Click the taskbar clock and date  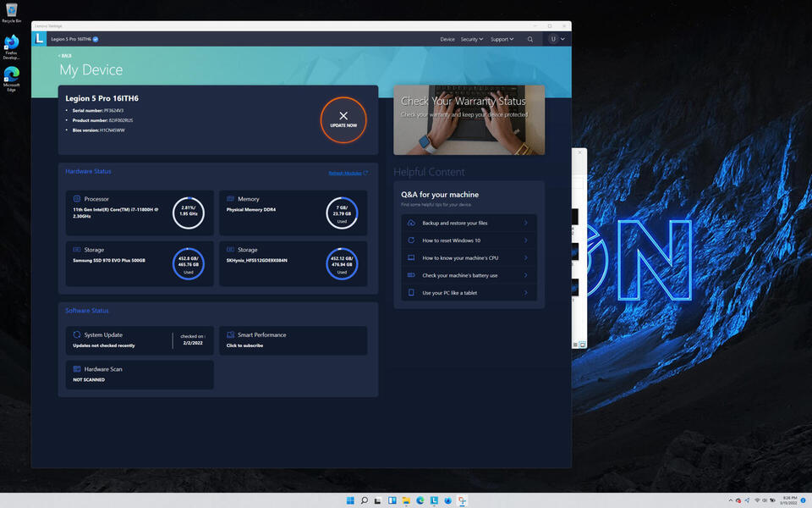click(x=789, y=500)
